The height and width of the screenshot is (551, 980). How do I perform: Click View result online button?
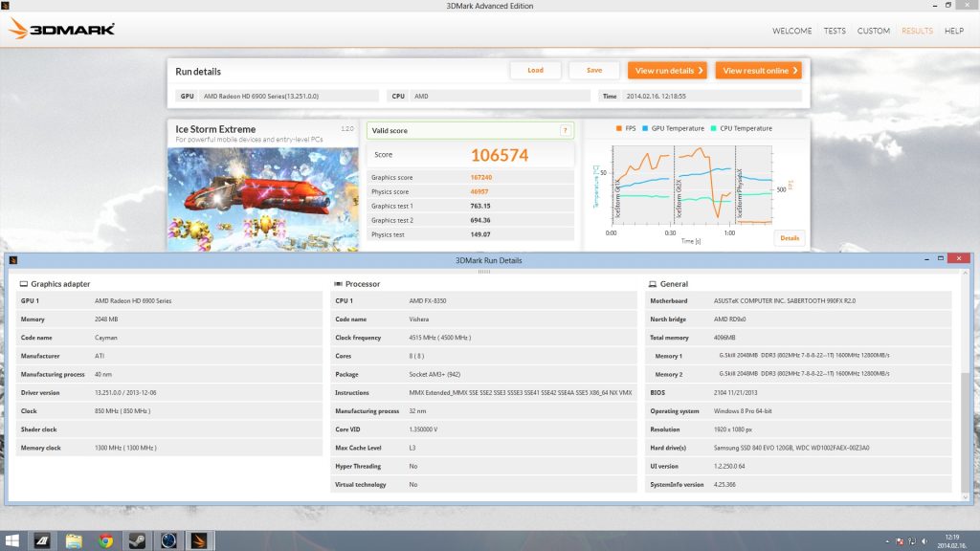(x=758, y=71)
